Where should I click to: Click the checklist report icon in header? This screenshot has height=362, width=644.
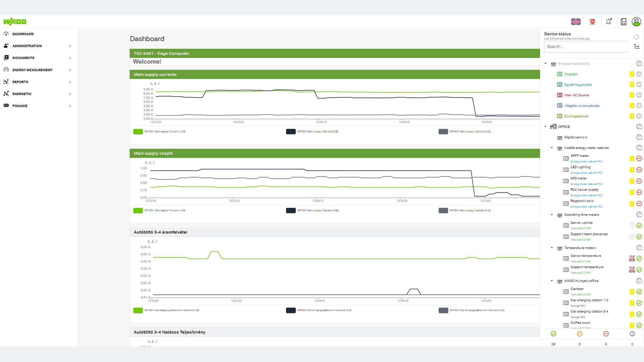pos(623,22)
